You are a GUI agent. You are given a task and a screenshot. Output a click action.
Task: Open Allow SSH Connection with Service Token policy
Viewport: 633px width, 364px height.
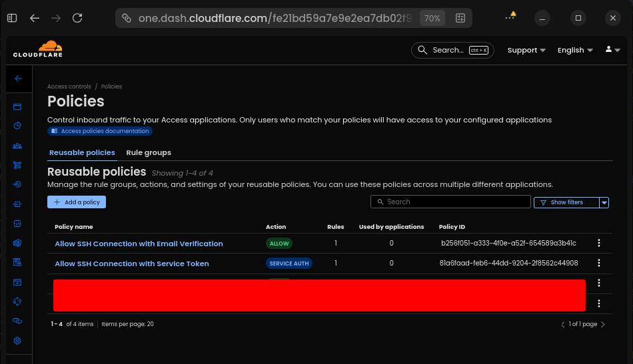point(132,264)
